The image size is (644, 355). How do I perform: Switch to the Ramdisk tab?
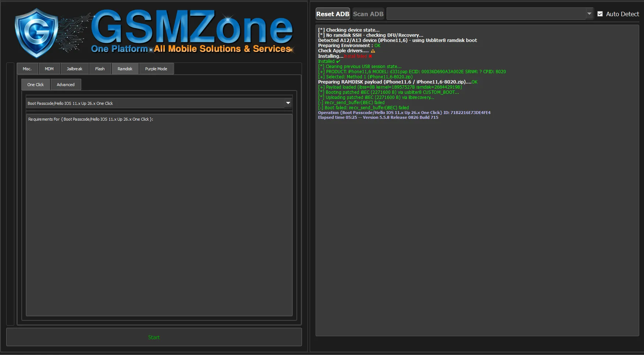(x=125, y=69)
